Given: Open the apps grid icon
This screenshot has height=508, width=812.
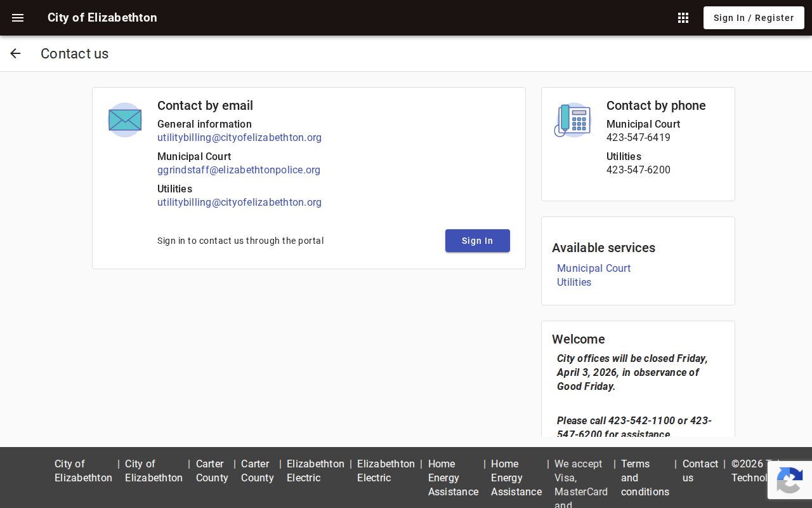Looking at the screenshot, I should (x=683, y=18).
